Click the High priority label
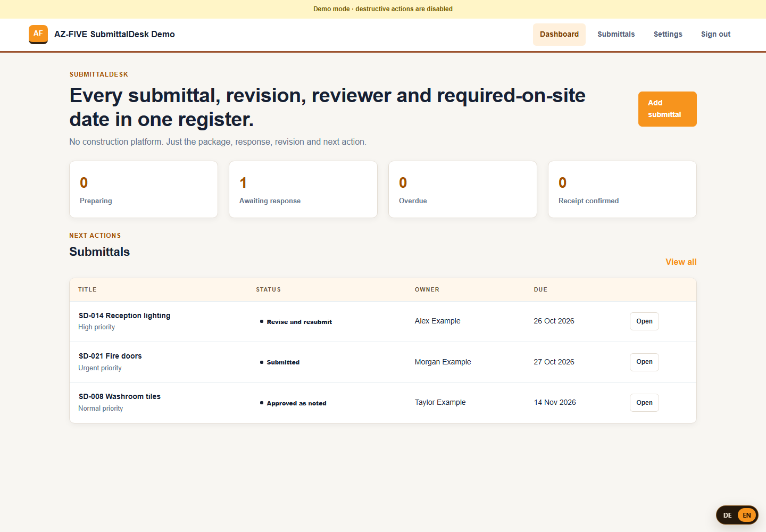This screenshot has width=766, height=532. (96, 327)
